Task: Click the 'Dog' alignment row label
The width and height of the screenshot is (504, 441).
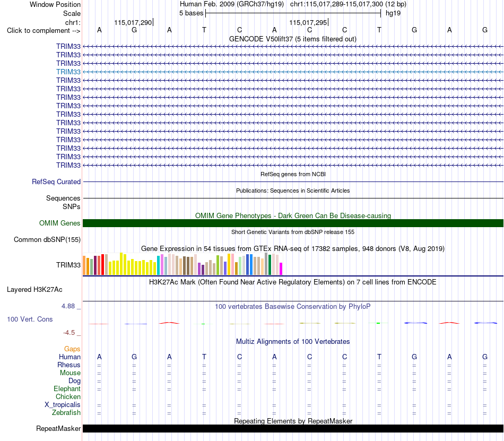Action: click(x=74, y=381)
